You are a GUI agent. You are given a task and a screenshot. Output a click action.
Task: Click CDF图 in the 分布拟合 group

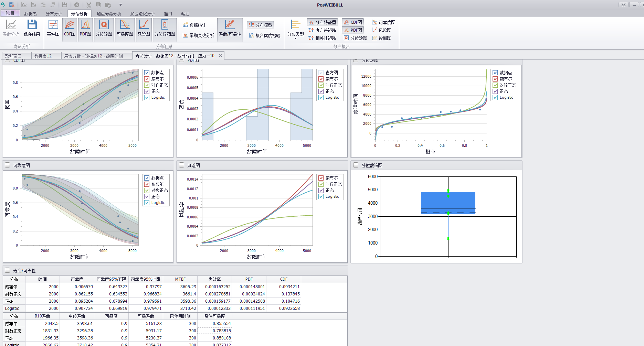pyautogui.click(x=353, y=22)
